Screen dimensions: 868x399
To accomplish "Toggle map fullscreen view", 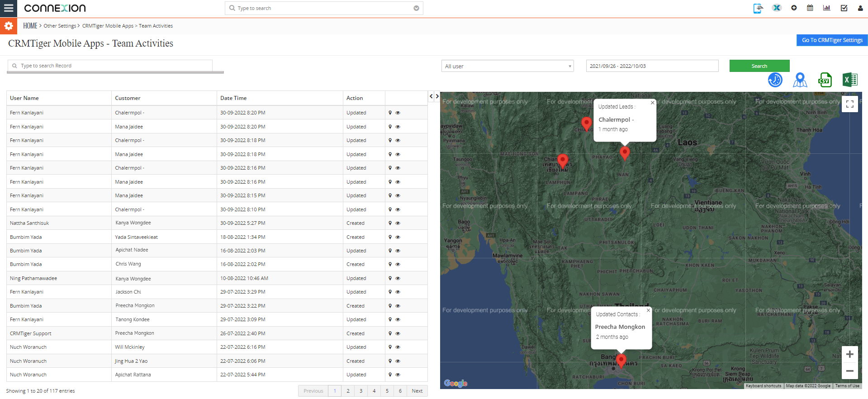I will pos(849,104).
